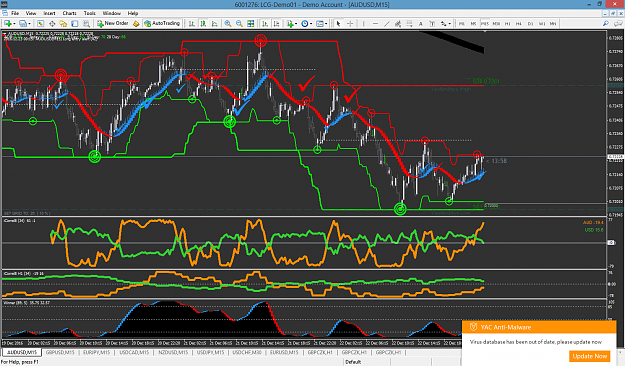Switch timeframe to M5

(x=473, y=24)
